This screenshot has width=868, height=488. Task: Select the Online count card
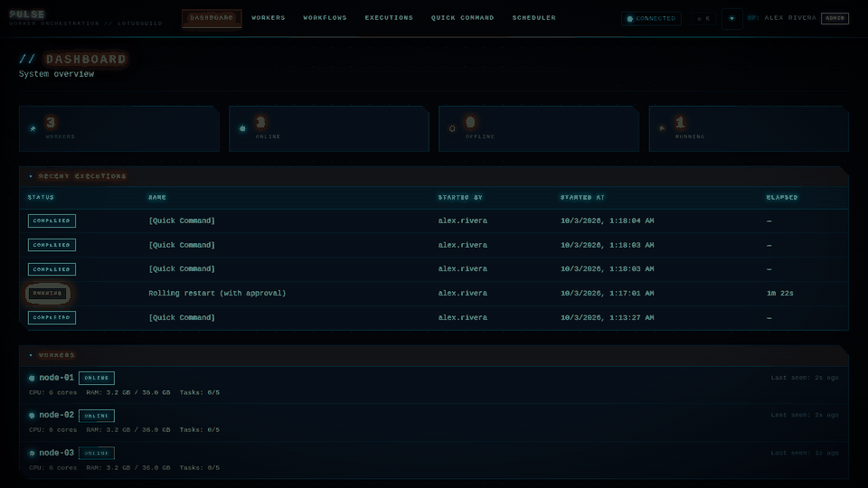click(329, 128)
